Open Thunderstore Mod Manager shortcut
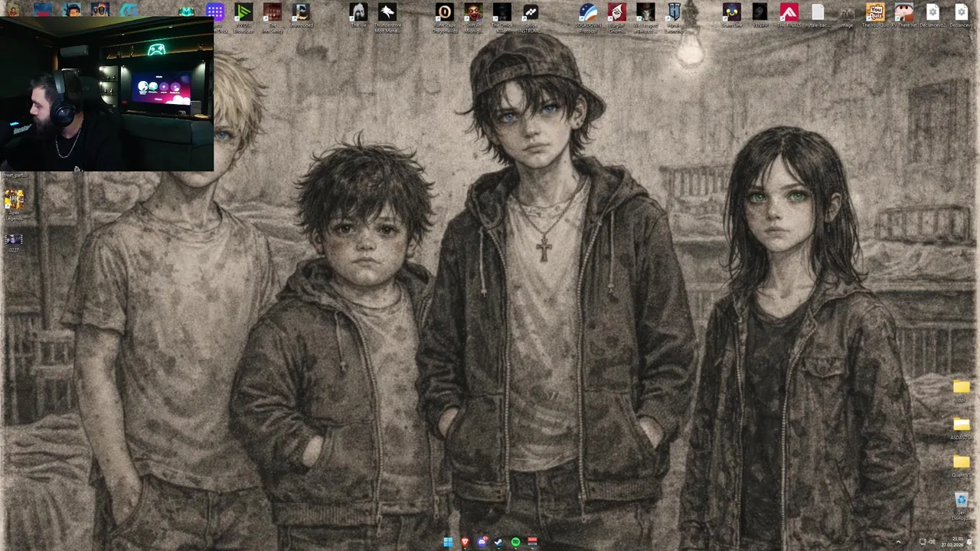Screen dimensions: 980x551 (x=387, y=17)
